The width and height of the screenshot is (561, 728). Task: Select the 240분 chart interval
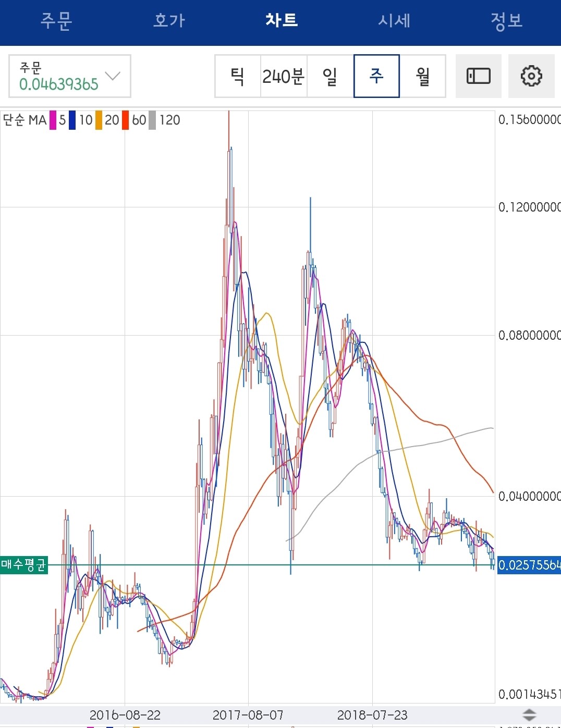(x=284, y=76)
